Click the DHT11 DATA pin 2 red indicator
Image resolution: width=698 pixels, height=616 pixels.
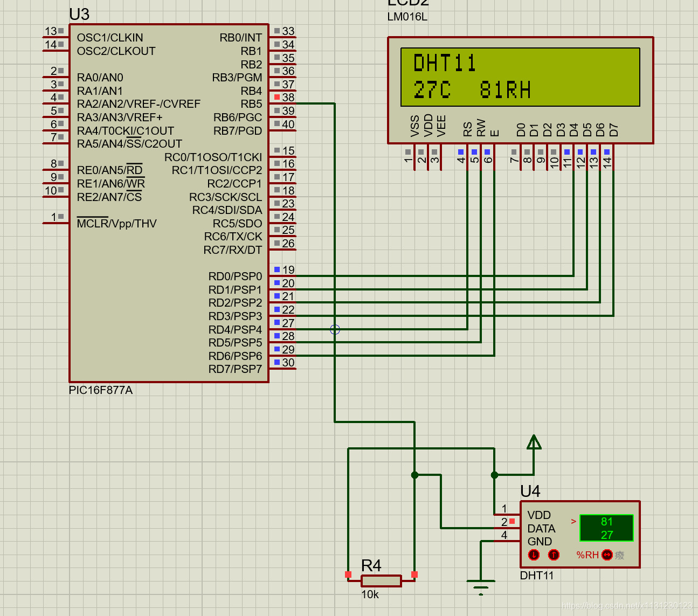point(512,521)
